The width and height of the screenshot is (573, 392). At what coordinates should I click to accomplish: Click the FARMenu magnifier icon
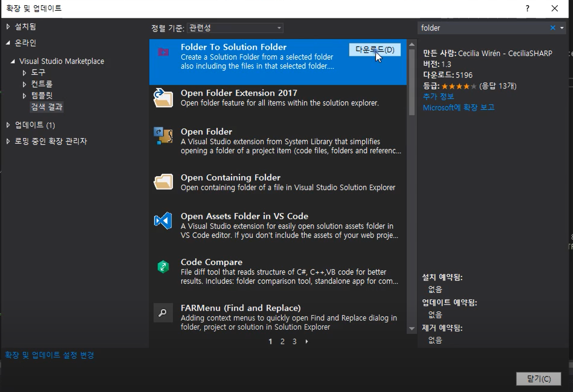[163, 313]
